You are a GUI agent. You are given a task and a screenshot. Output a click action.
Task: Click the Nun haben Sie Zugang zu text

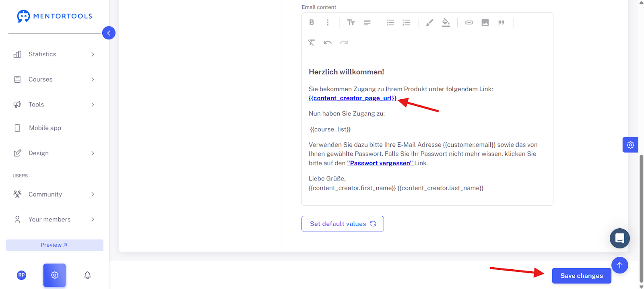347,114
